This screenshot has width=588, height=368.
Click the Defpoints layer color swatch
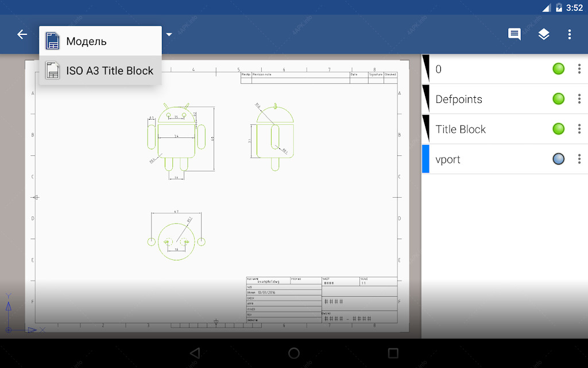coord(425,99)
